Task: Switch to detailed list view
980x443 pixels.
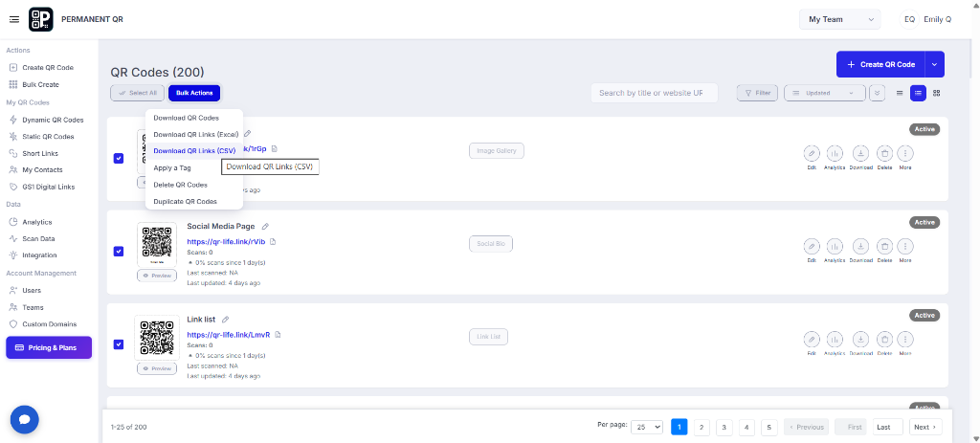Action: click(918, 93)
